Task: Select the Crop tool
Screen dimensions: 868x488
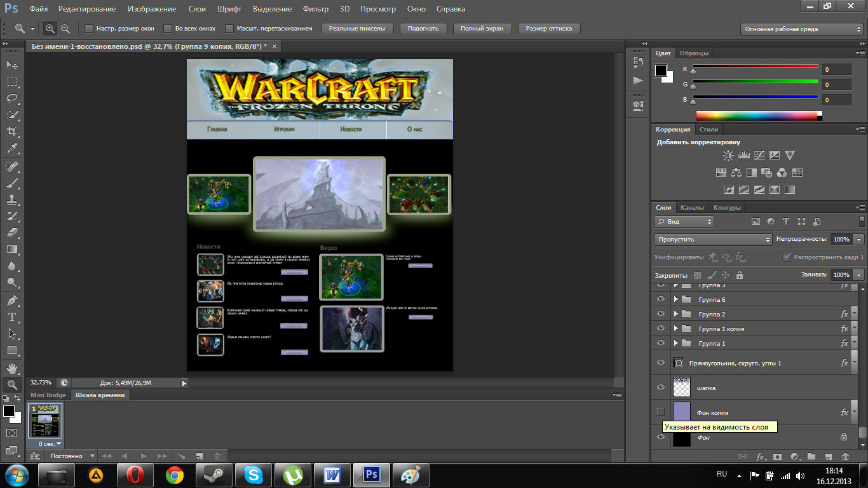Action: (x=12, y=132)
